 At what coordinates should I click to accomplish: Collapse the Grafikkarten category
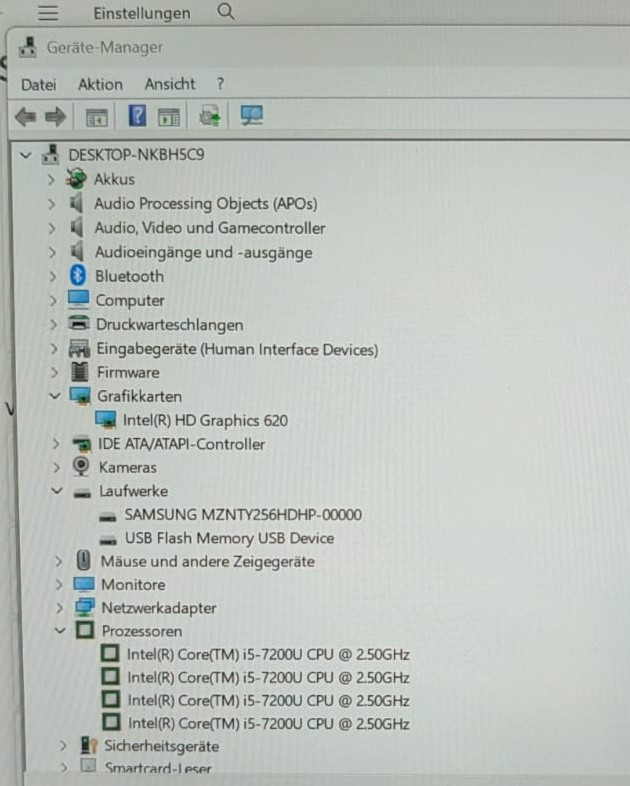(x=55, y=396)
